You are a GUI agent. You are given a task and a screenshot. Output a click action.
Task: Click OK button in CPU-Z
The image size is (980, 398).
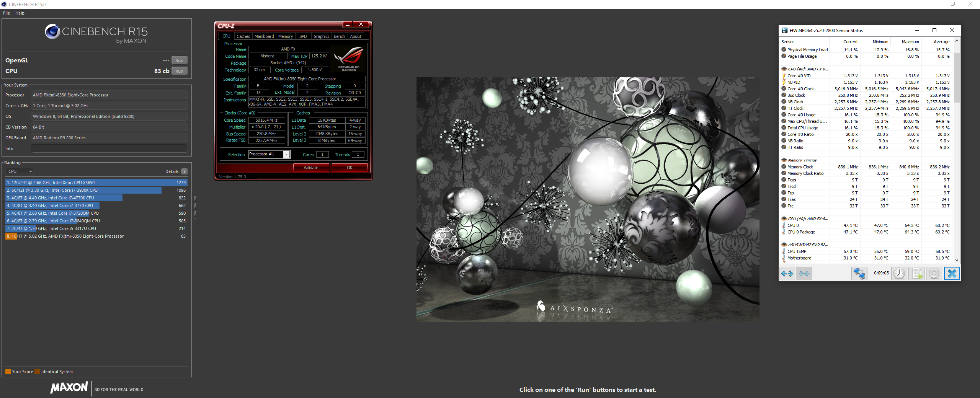[350, 168]
